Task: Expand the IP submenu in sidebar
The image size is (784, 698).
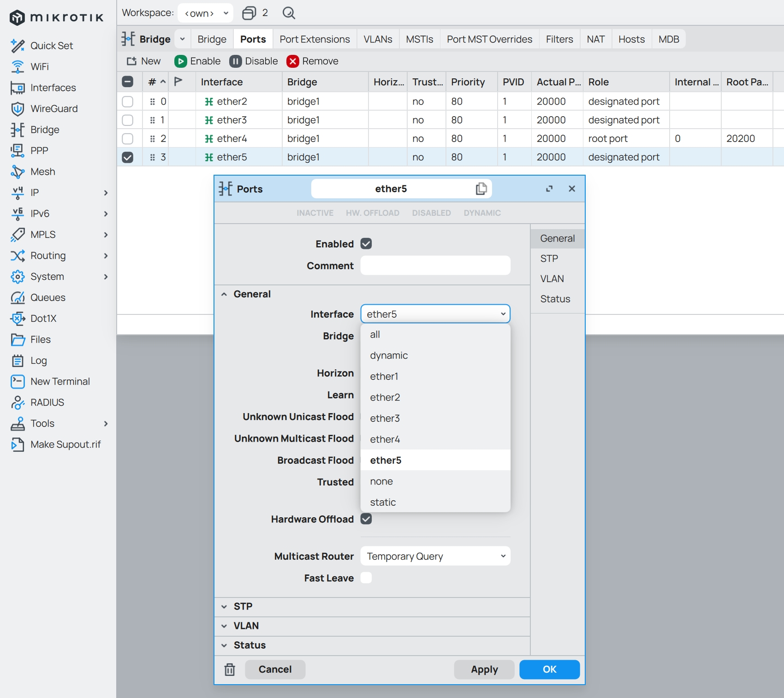Action: 106,193
